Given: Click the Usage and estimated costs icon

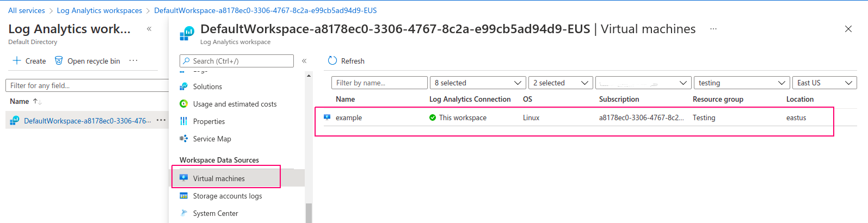Looking at the screenshot, I should (184, 104).
